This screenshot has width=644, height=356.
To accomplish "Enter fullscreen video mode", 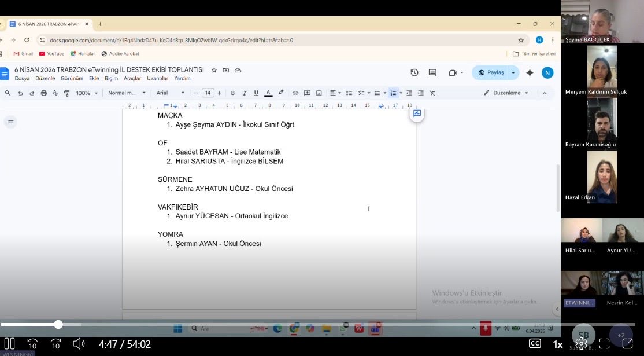I will (x=604, y=344).
